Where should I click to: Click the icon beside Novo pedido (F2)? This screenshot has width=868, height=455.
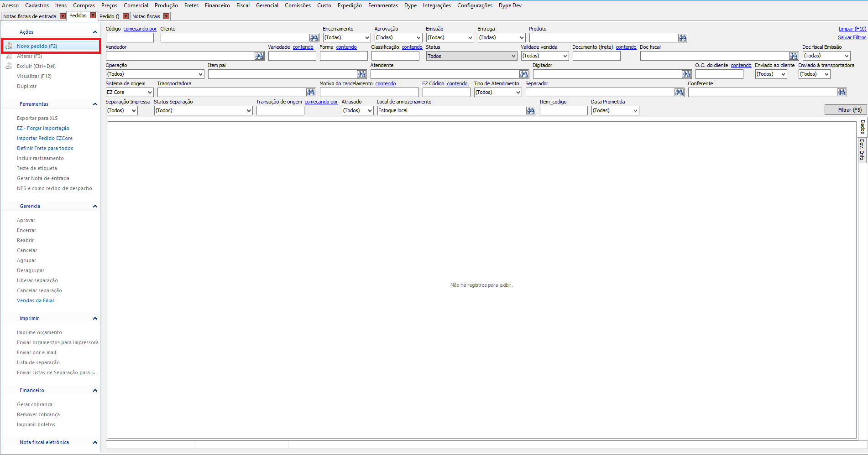tap(9, 46)
